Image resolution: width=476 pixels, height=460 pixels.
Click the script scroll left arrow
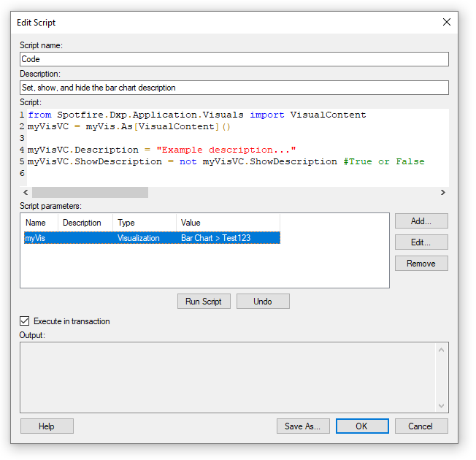26,193
